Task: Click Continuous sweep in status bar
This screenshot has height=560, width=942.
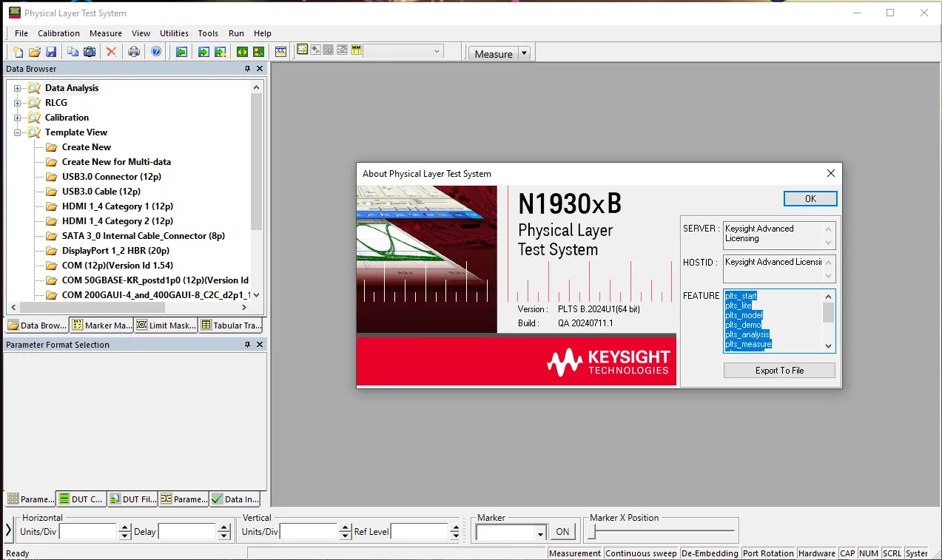Action: (x=641, y=553)
